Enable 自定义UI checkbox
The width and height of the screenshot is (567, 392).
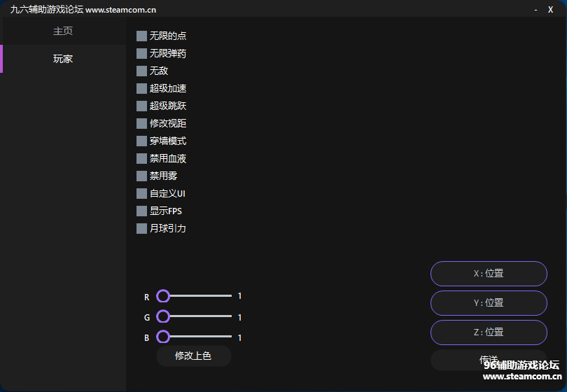pyautogui.click(x=142, y=193)
